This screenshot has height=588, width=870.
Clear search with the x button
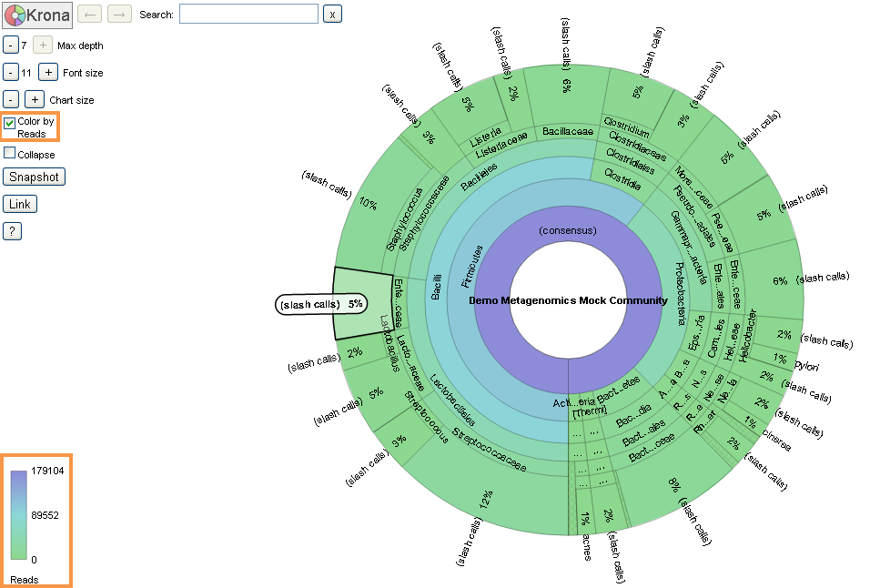click(x=333, y=14)
